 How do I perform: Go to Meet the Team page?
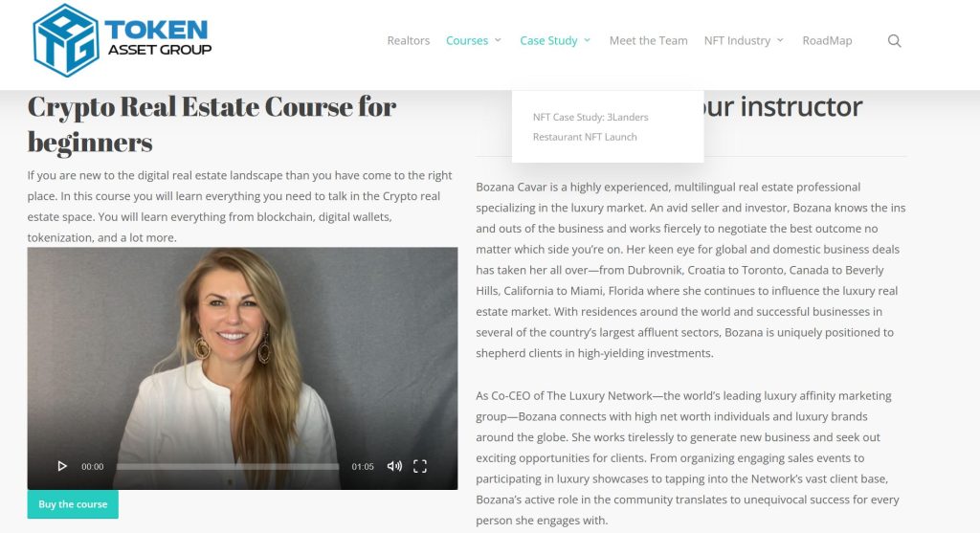648,40
